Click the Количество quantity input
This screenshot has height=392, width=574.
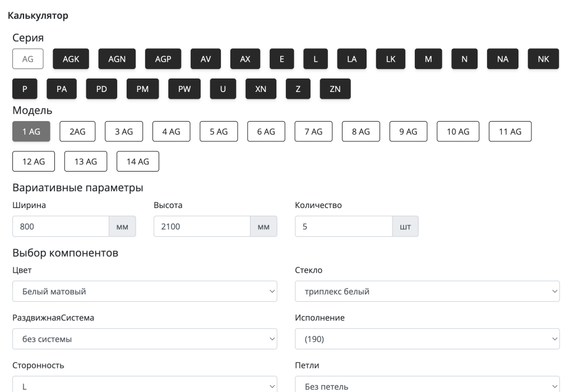click(343, 227)
